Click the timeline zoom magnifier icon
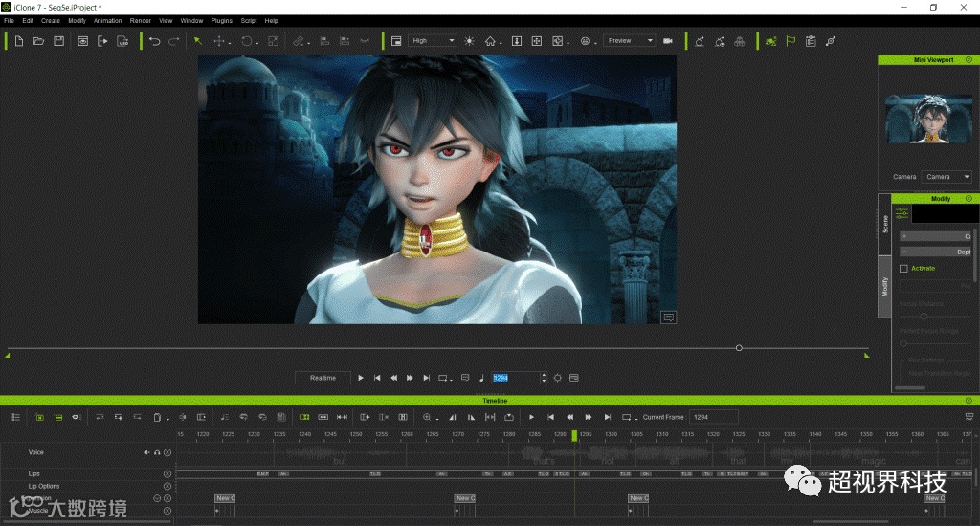The image size is (980, 526). coord(427,417)
